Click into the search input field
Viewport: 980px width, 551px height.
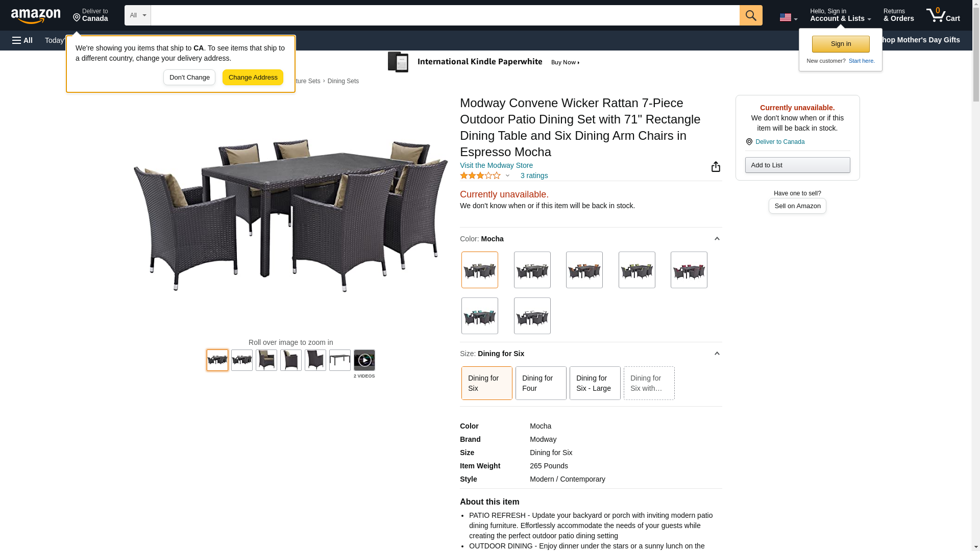pyautogui.click(x=445, y=15)
